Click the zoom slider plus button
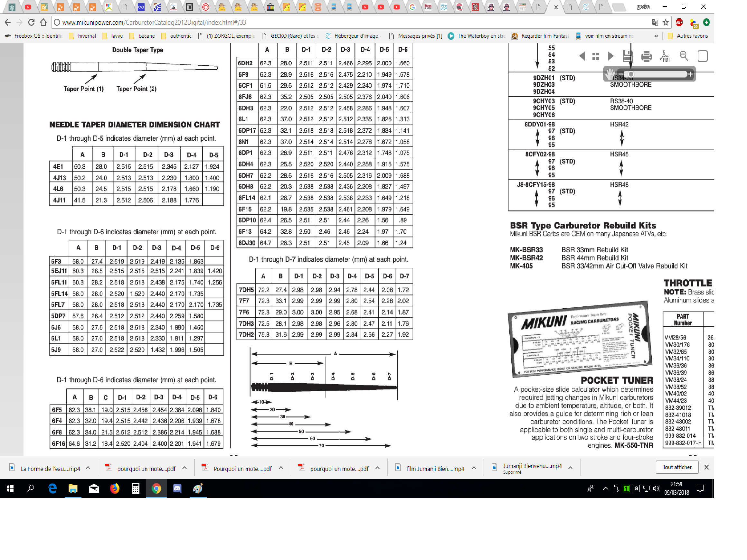 [690, 74]
